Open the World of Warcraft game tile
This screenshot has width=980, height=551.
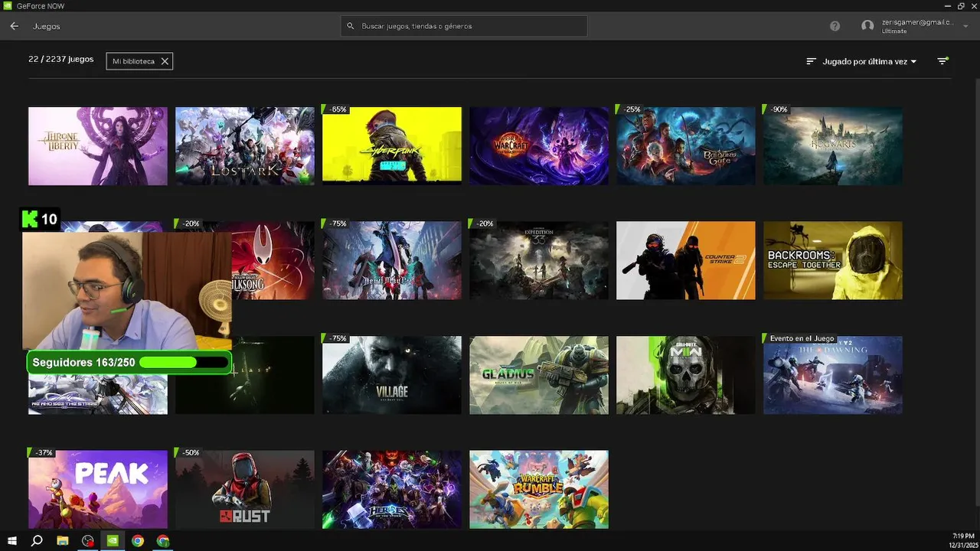(539, 146)
